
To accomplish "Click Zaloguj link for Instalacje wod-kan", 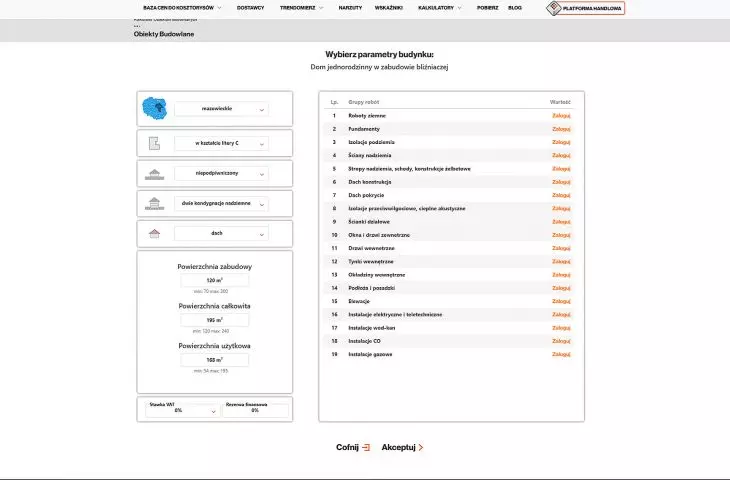I will click(561, 328).
